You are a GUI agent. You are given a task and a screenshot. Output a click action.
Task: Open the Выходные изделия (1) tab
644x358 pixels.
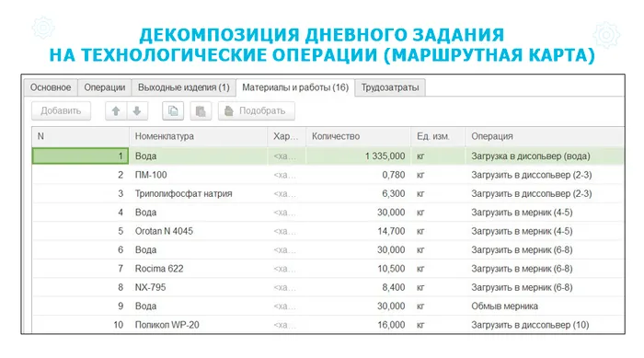pos(184,87)
